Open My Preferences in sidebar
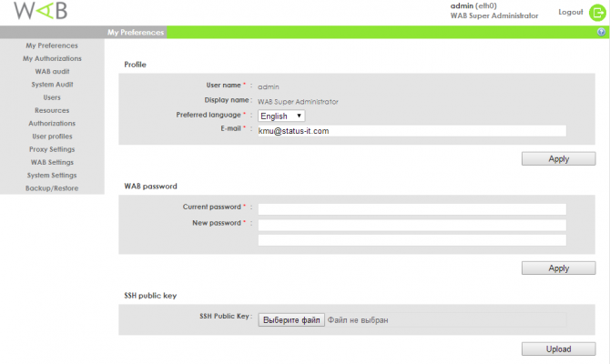Viewport: 610px width, 364px height. pyautogui.click(x=52, y=45)
